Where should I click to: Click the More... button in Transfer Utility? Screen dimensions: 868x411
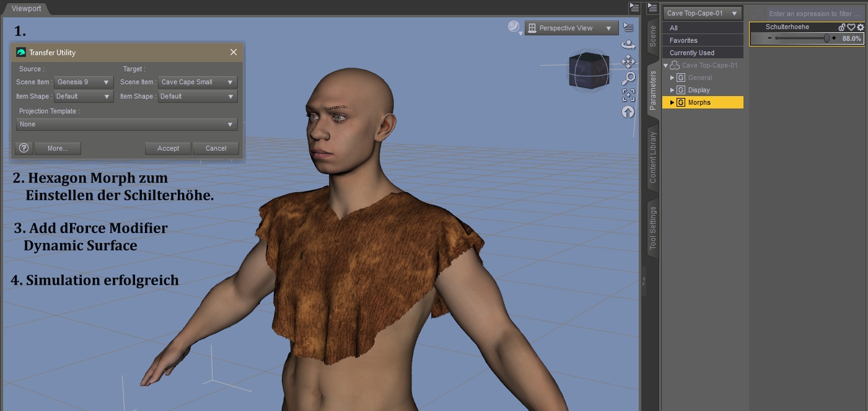point(57,148)
